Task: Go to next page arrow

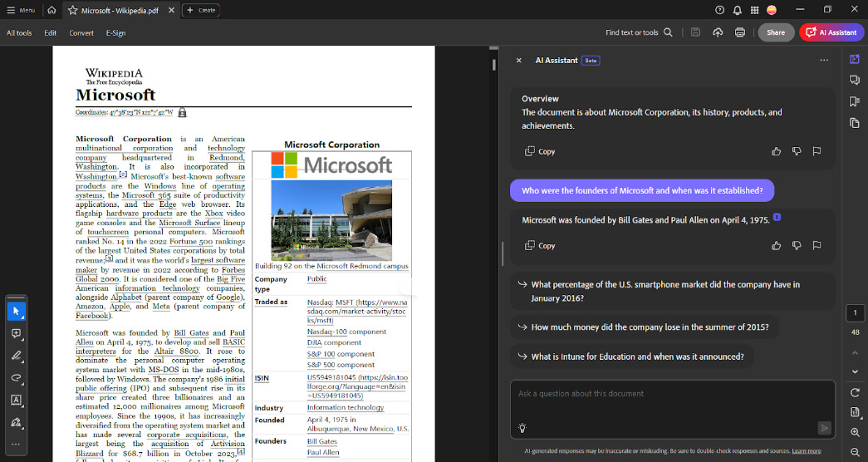Action: tap(855, 371)
